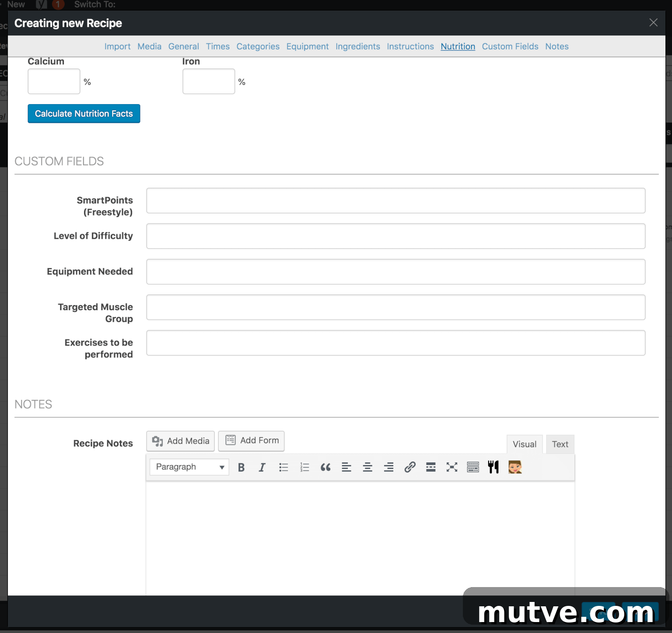Toggle italic formatting in the editor
The image size is (672, 633).
pos(262,467)
